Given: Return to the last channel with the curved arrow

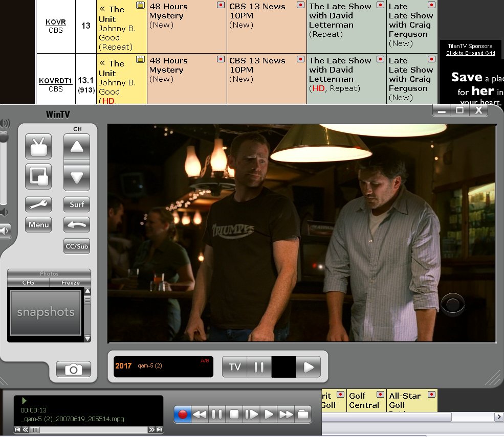Looking at the screenshot, I should [77, 225].
